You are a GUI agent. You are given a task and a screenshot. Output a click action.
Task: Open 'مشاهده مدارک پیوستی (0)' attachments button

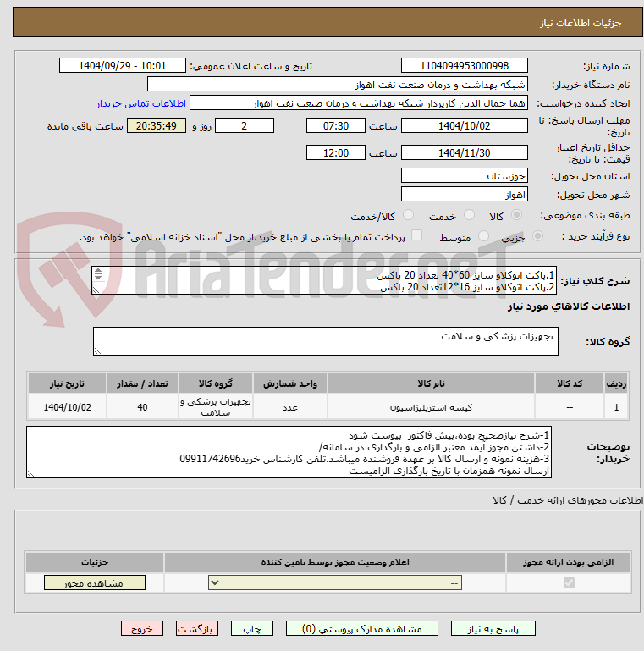point(362,629)
